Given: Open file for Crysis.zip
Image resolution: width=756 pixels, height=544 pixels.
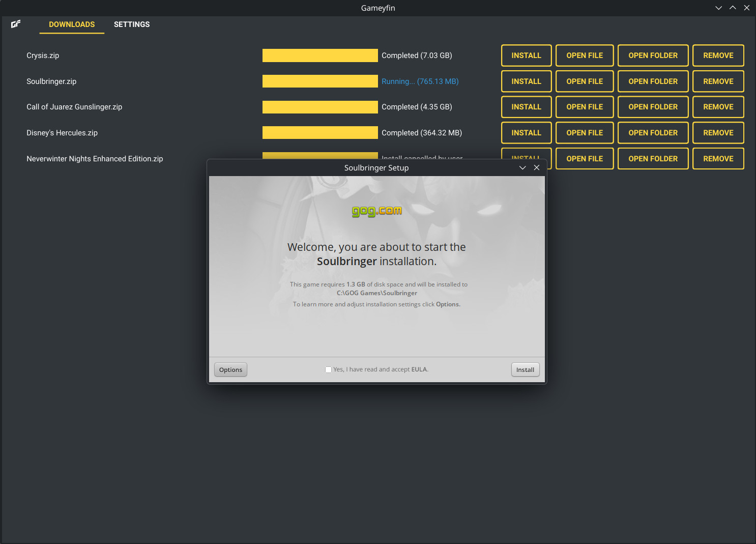Looking at the screenshot, I should [585, 55].
